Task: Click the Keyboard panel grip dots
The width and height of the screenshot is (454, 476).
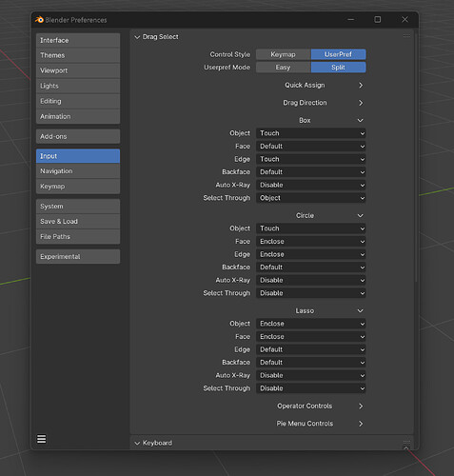Action: 406,442
